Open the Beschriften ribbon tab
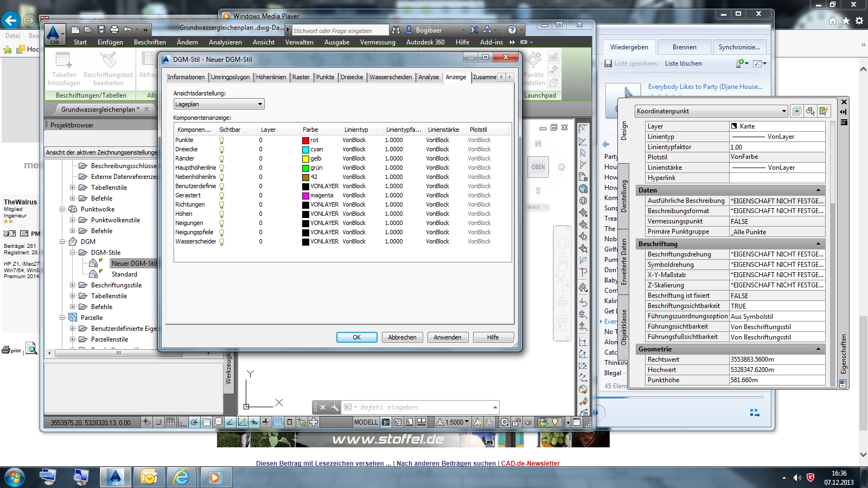868x488 pixels. [150, 42]
